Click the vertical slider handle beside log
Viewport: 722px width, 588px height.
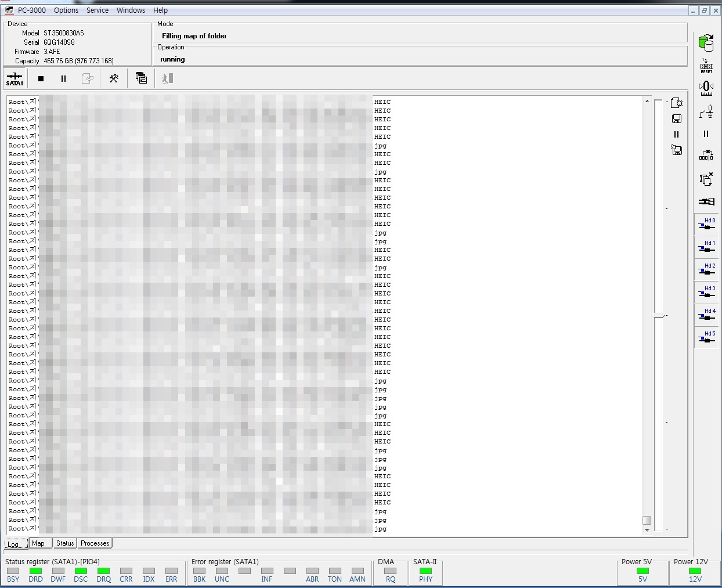(x=660, y=316)
